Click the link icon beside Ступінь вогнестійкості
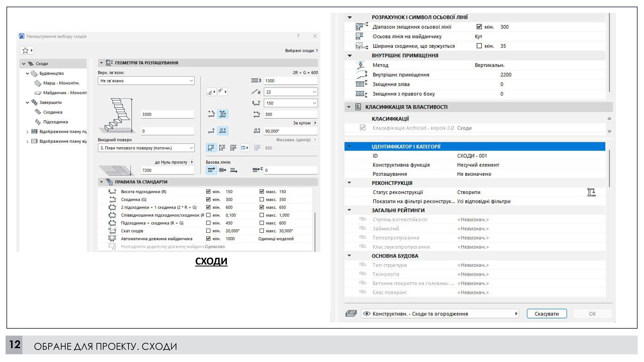Image resolution: width=644 pixels, height=362 pixels. [363, 219]
